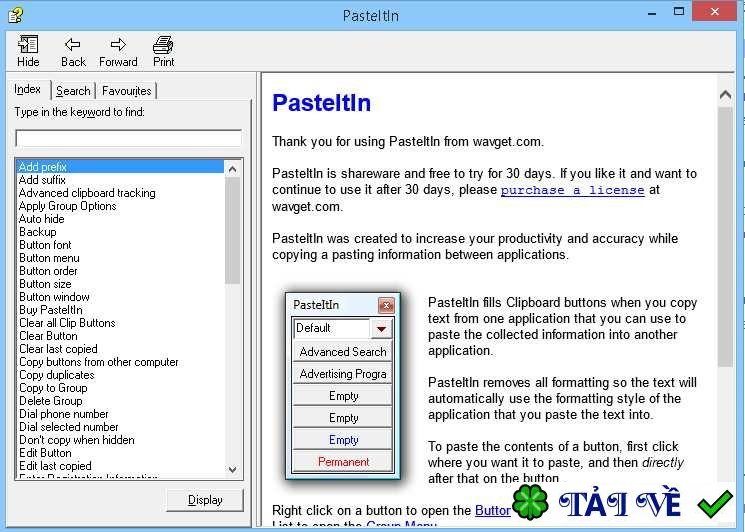Viewport: 745px width, 532px height.
Task: Open the Search tab
Action: pyautogui.click(x=73, y=91)
